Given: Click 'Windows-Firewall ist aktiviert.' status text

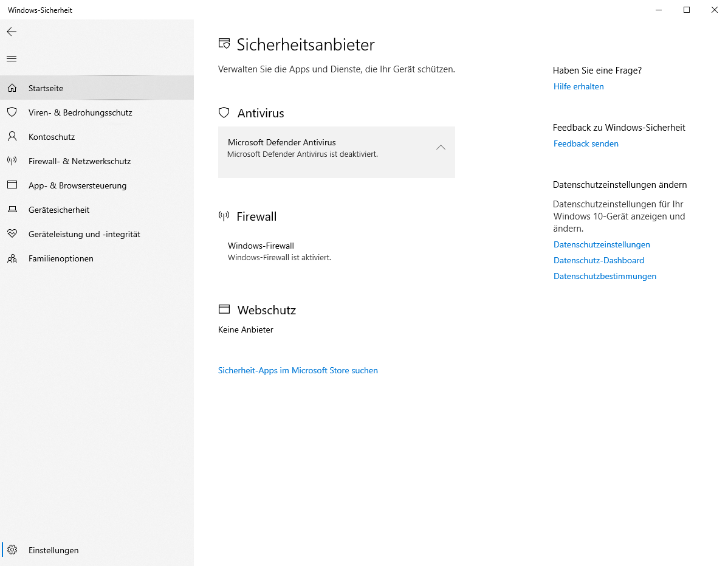Looking at the screenshot, I should (x=280, y=257).
